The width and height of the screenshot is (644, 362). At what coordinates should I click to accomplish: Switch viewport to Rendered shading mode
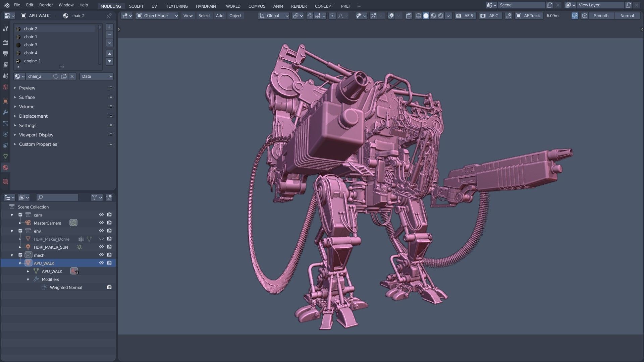441,16
